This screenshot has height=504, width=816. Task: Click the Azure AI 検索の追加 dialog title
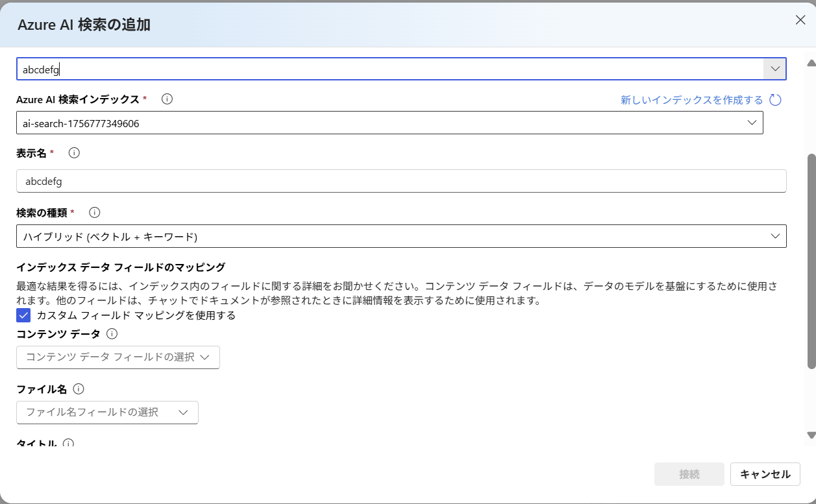[x=84, y=25]
